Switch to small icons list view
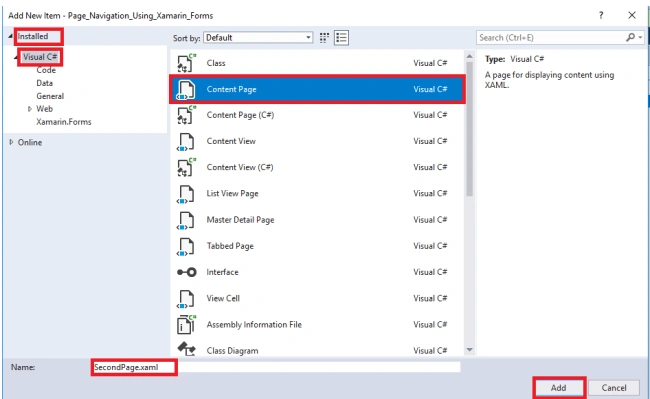Screen dimensions: 650x399 coord(342,38)
